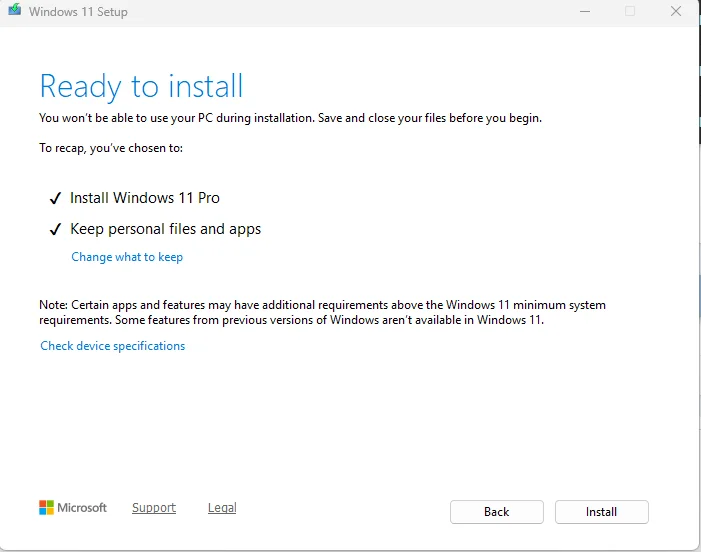701x552 pixels.
Task: Open the Support link
Action: tap(154, 508)
